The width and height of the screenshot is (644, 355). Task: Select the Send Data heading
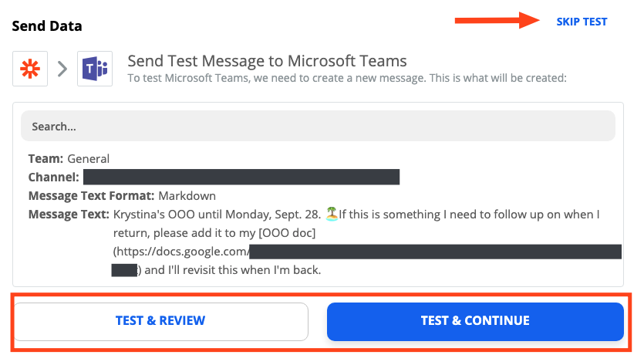(47, 26)
